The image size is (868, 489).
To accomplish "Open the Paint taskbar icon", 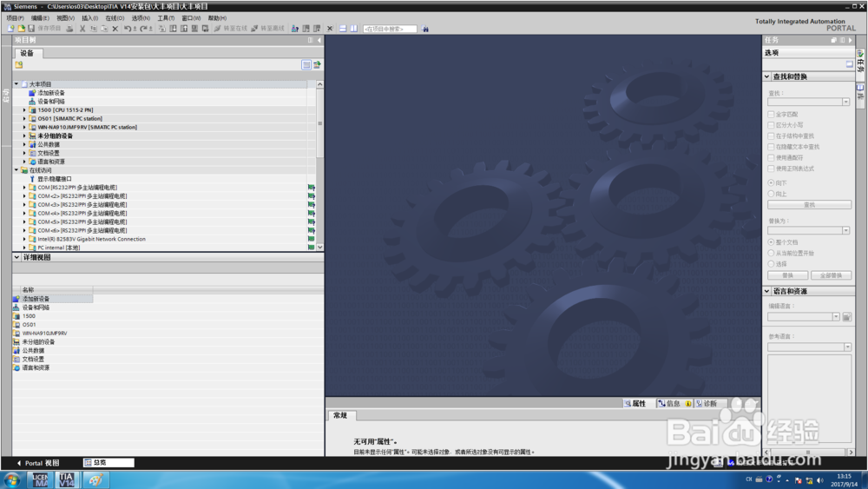I will coord(95,479).
